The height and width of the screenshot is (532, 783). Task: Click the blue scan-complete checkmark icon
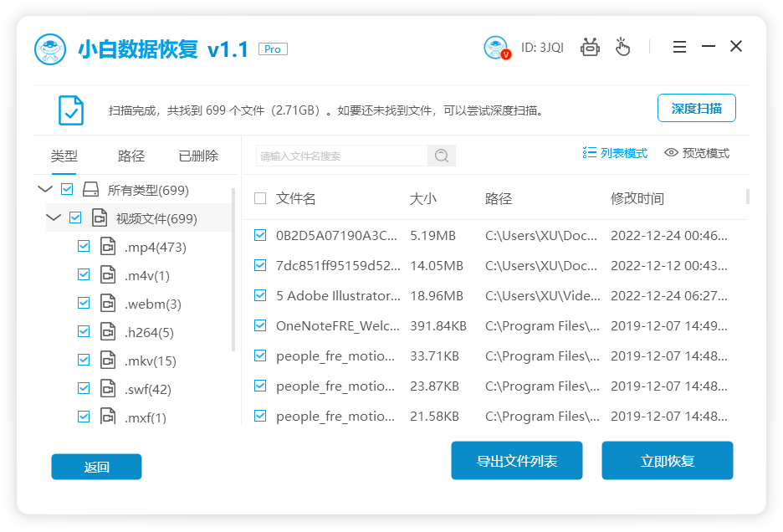pos(70,110)
